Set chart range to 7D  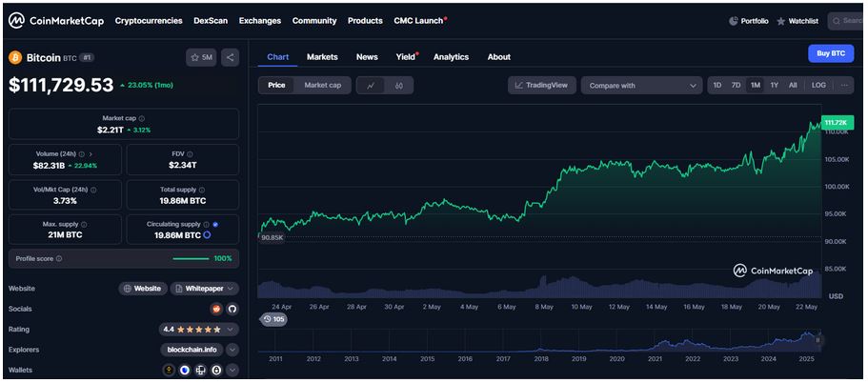click(736, 85)
